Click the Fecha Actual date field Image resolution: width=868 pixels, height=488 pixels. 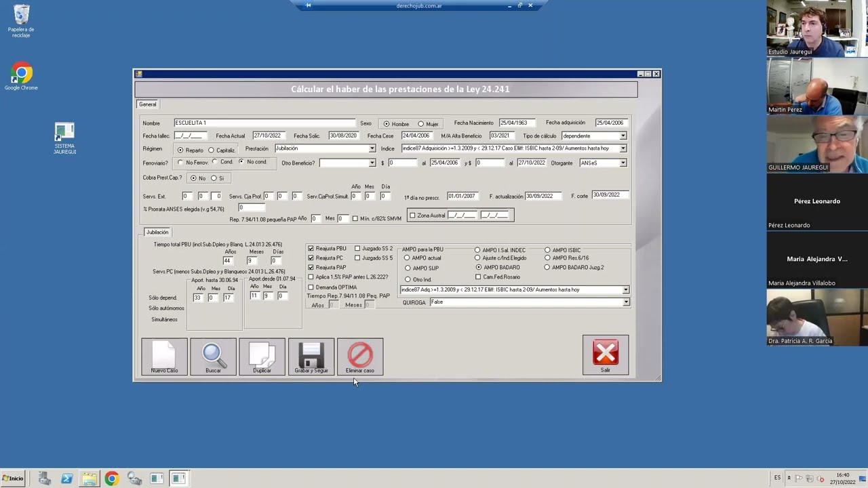pyautogui.click(x=269, y=136)
